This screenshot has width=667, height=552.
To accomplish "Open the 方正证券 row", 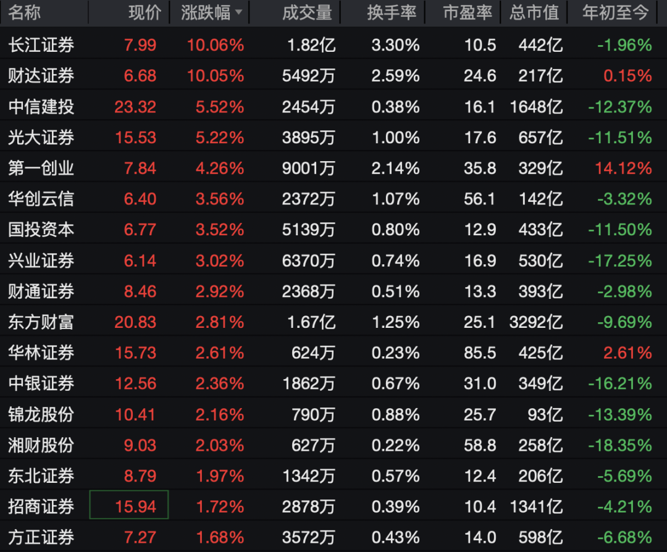I will click(x=41, y=537).
